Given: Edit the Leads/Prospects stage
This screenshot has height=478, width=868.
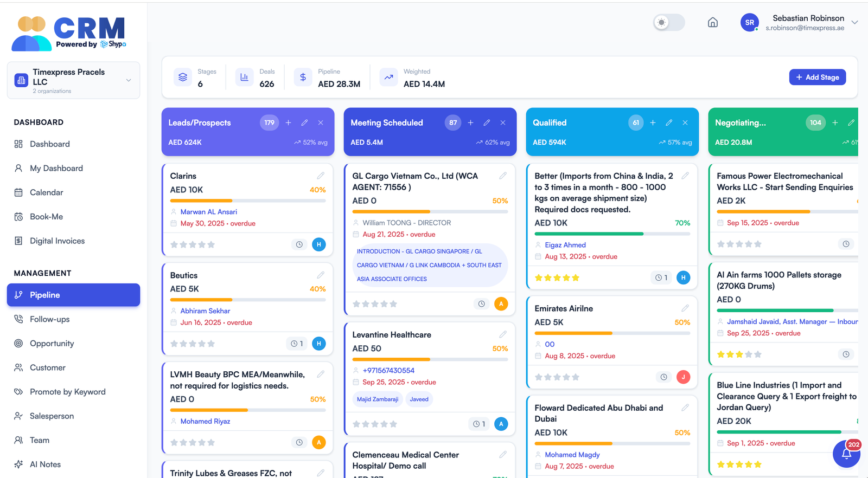Looking at the screenshot, I should coord(305,122).
